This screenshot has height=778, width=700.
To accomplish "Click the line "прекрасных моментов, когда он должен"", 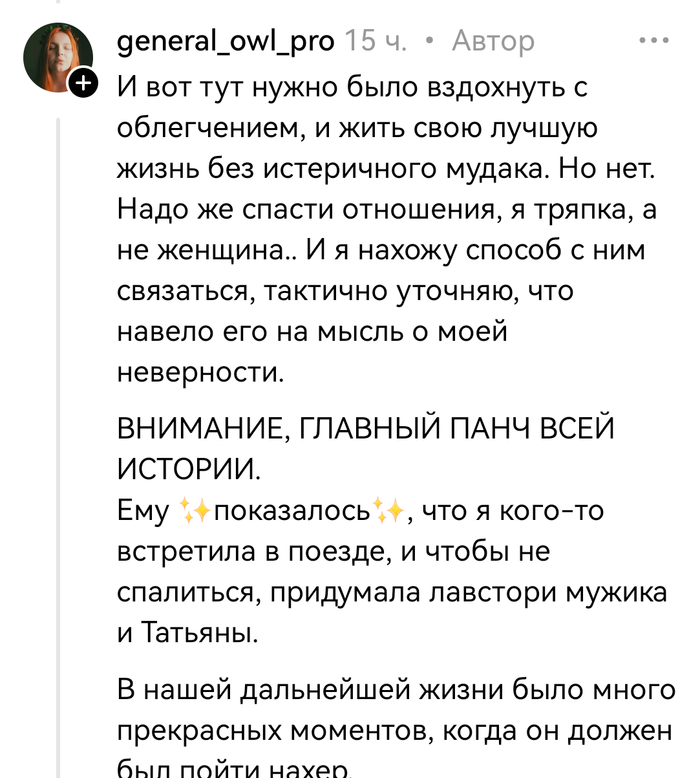I will point(394,730).
